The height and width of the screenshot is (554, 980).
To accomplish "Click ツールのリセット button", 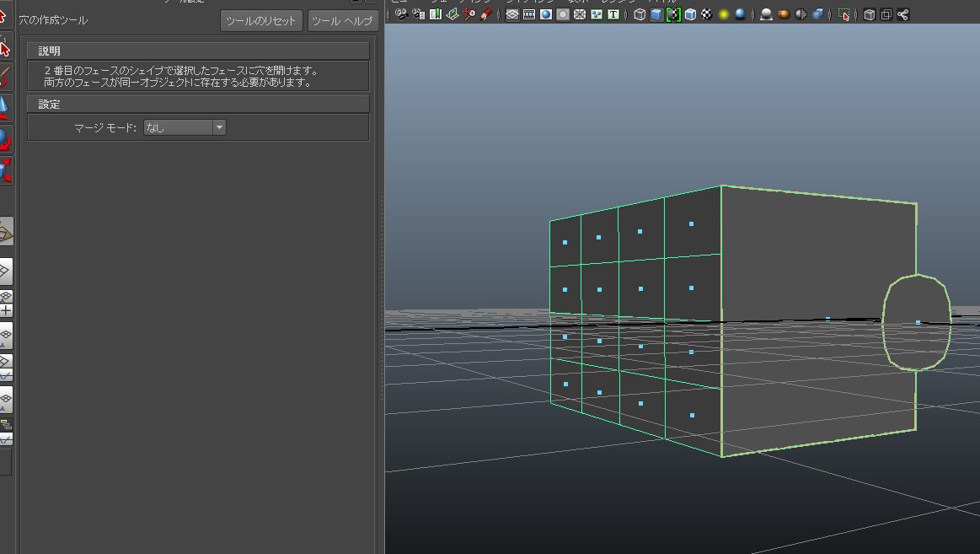I will pyautogui.click(x=261, y=20).
